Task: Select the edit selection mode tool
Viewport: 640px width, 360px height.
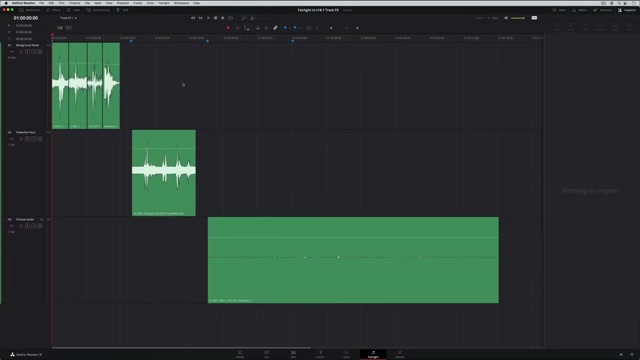Action: (x=247, y=28)
